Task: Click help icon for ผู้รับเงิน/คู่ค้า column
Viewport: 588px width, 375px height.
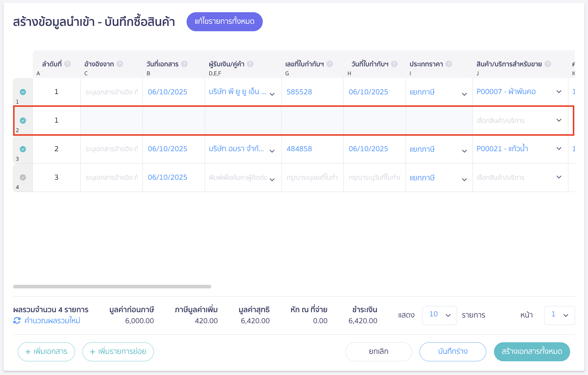Action: [x=251, y=64]
